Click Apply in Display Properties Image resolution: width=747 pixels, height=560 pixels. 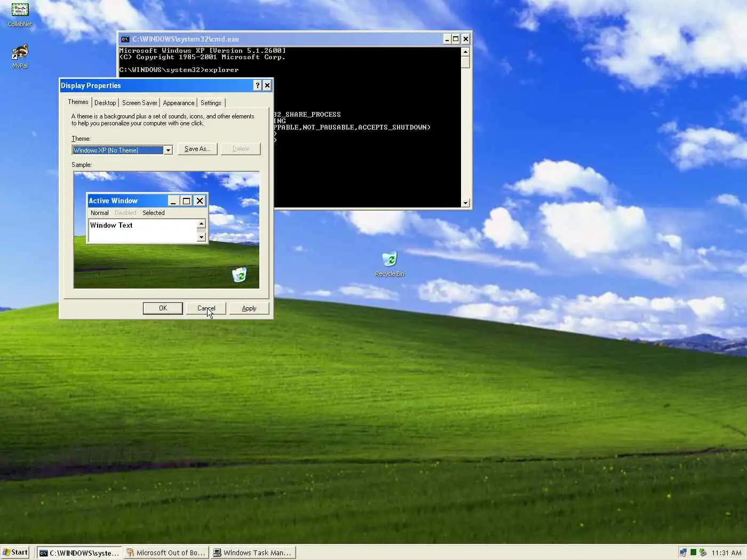pos(249,308)
